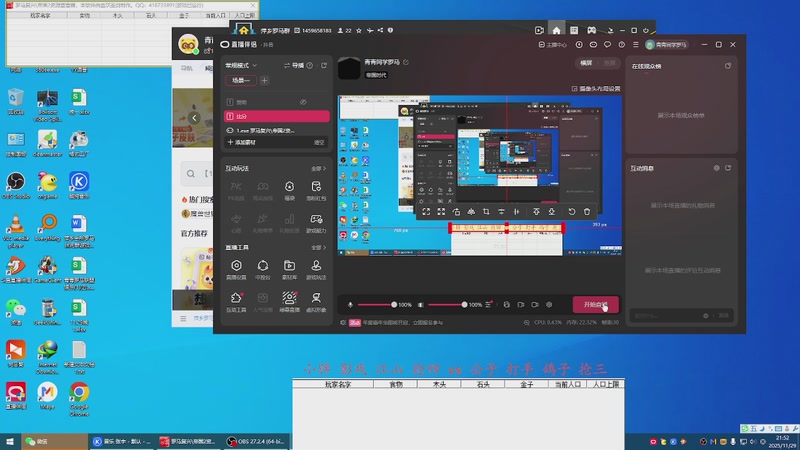Viewport: 800px width, 450px height.
Task: Pop out the online audience panel
Action: pyautogui.click(x=728, y=66)
